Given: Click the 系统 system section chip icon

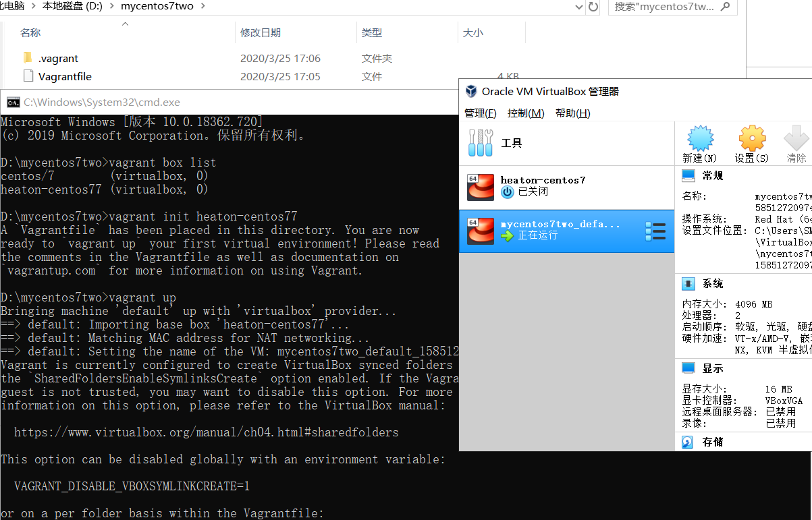Looking at the screenshot, I should [688, 283].
